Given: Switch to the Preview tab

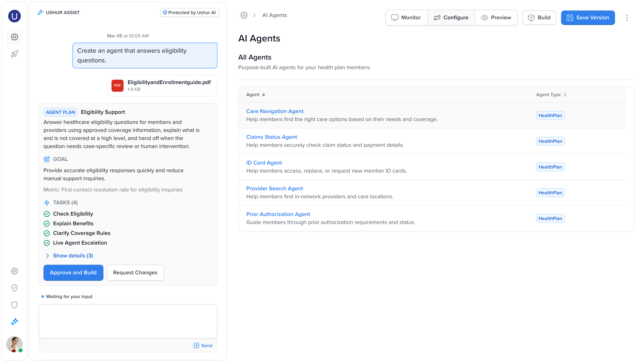Looking at the screenshot, I should [496, 17].
